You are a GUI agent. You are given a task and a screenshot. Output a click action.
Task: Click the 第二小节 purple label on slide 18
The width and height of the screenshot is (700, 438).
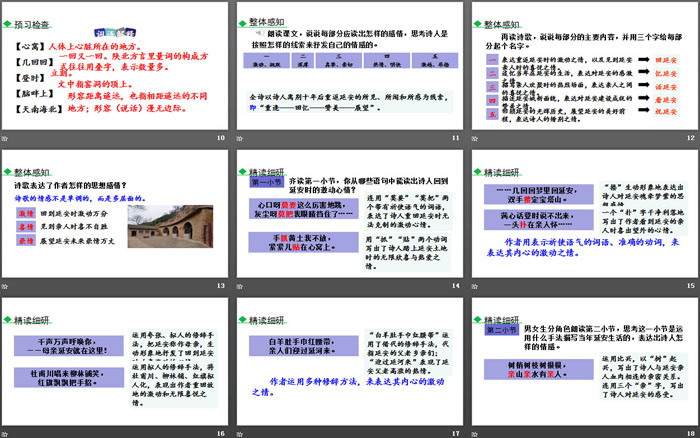(x=501, y=330)
